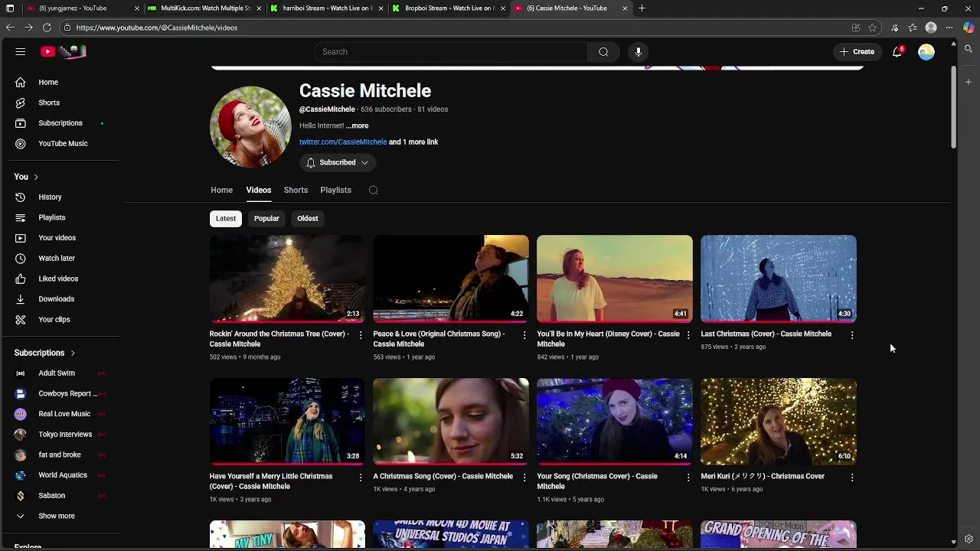The image size is (980, 551).
Task: Play You'll Be In My Heart thumbnail
Action: click(615, 279)
